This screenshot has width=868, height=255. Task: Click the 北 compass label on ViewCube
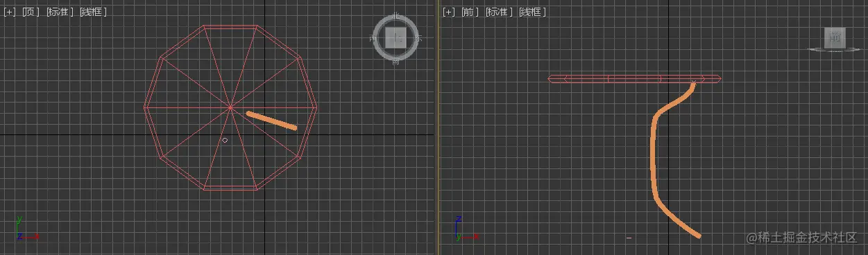click(395, 16)
